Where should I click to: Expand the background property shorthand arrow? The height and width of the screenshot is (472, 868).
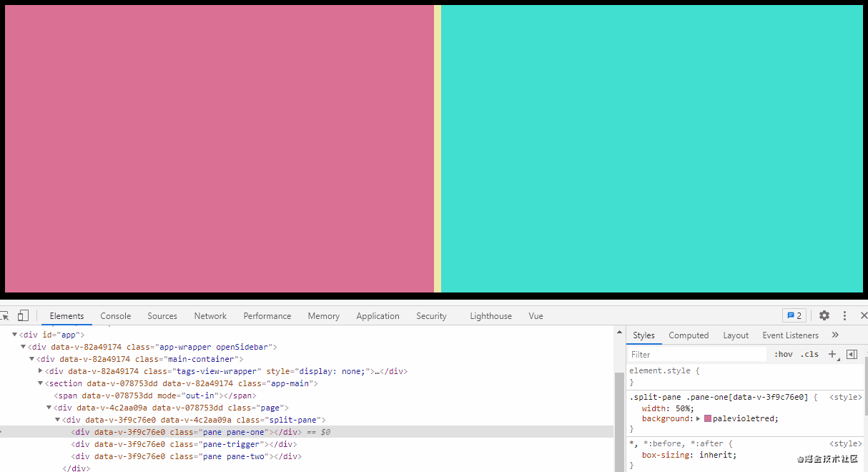pyautogui.click(x=699, y=418)
